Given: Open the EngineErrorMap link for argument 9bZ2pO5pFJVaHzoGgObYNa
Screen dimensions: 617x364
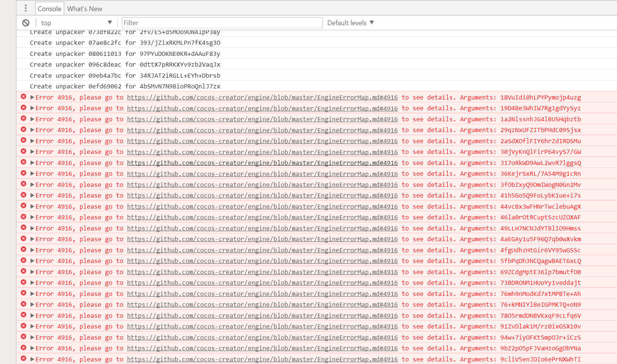Looking at the screenshot, I should (262, 348).
